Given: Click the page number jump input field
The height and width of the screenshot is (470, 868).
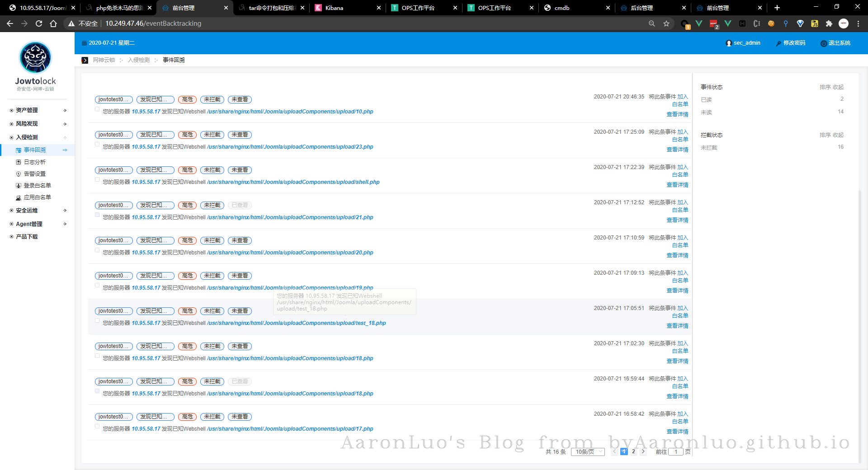Looking at the screenshot, I should point(676,451).
